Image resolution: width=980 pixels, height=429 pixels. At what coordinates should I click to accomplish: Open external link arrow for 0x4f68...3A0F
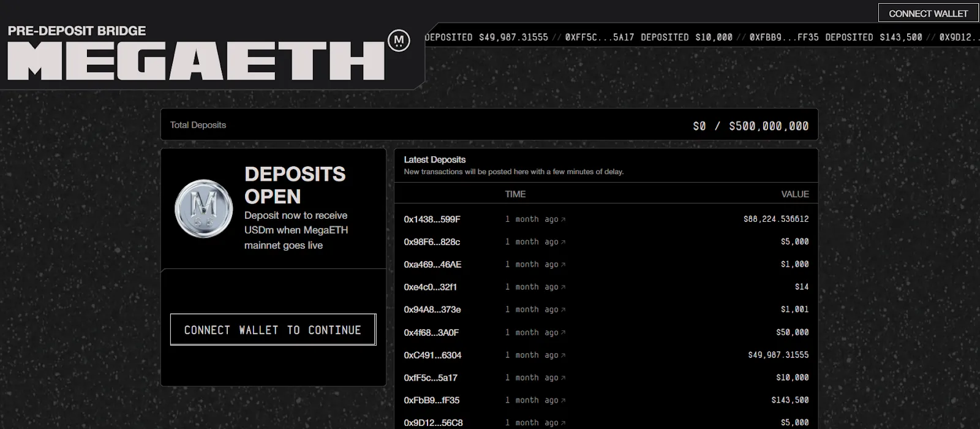click(x=563, y=333)
